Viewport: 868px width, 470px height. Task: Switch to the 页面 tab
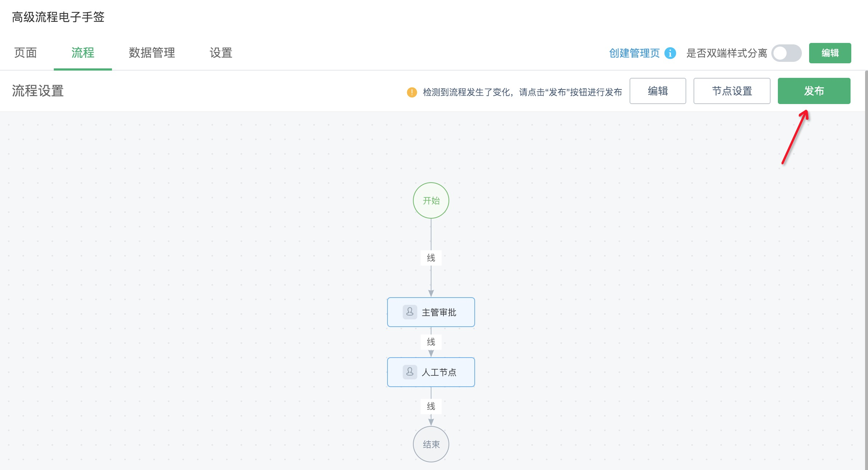point(25,53)
